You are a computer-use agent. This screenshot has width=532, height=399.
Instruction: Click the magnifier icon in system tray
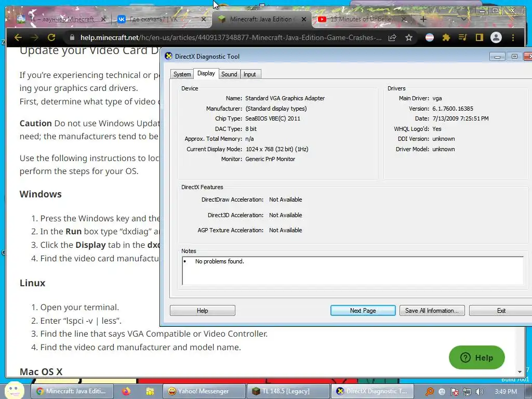pyautogui.click(x=430, y=392)
